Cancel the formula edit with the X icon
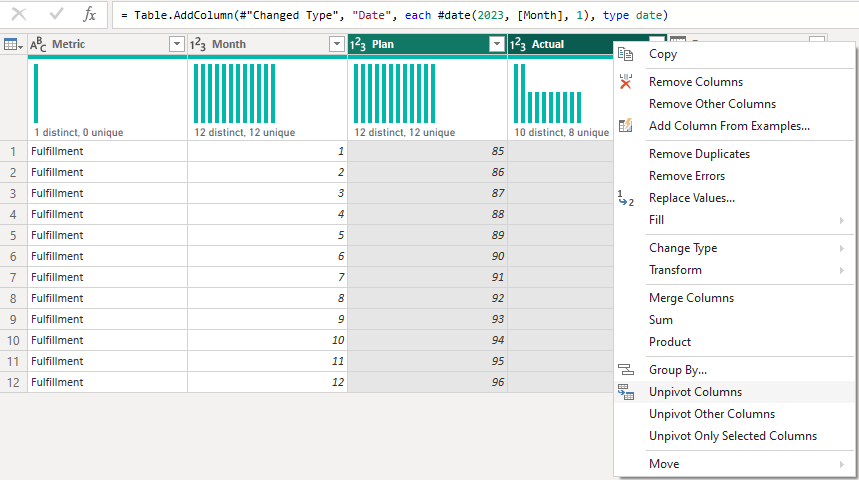The image size is (859, 480). tap(19, 14)
